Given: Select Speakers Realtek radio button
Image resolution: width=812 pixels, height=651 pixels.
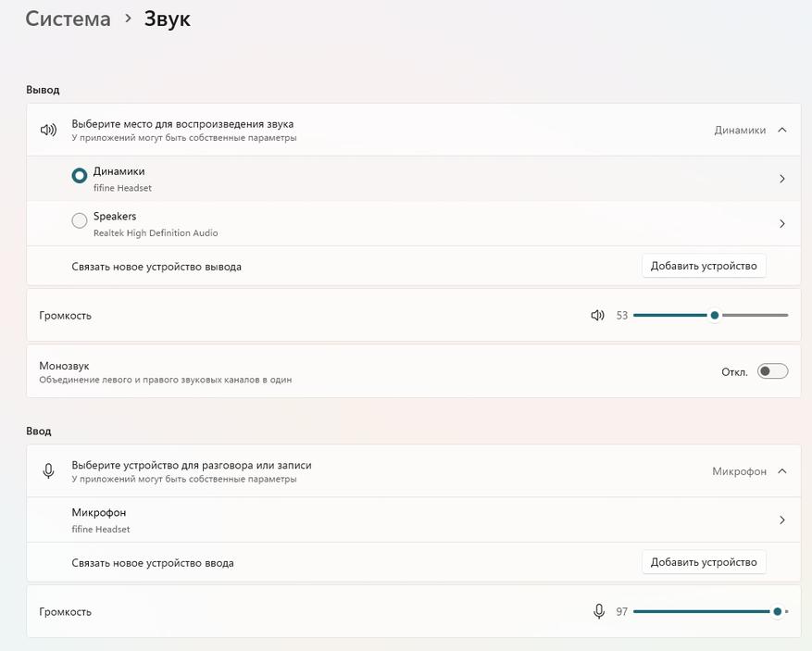Looking at the screenshot, I should point(80,221).
